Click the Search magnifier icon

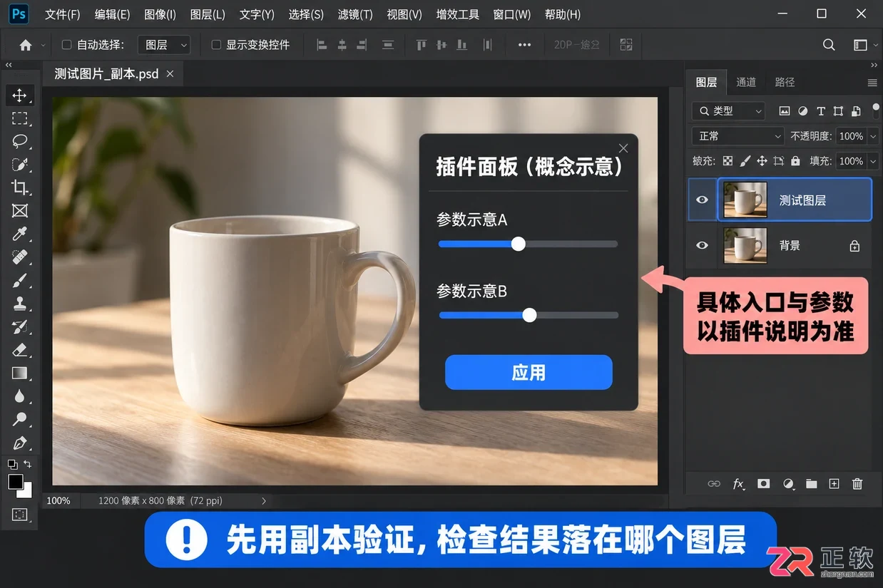pos(829,45)
